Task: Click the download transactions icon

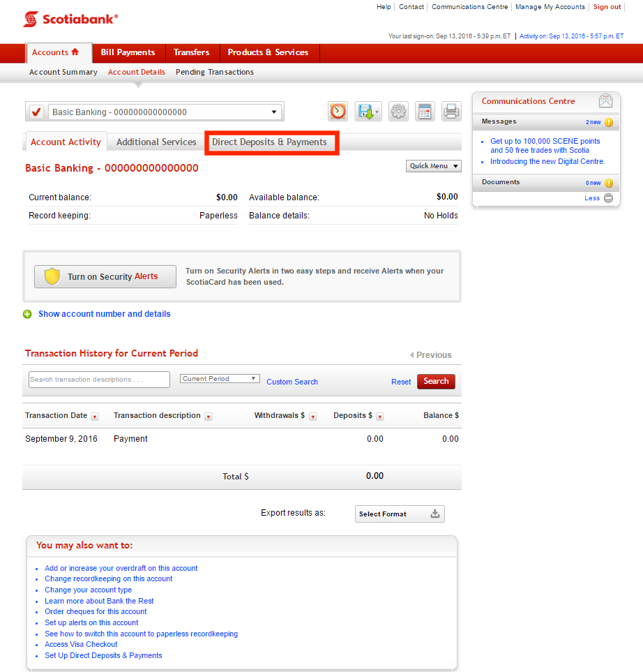Action: (x=368, y=112)
